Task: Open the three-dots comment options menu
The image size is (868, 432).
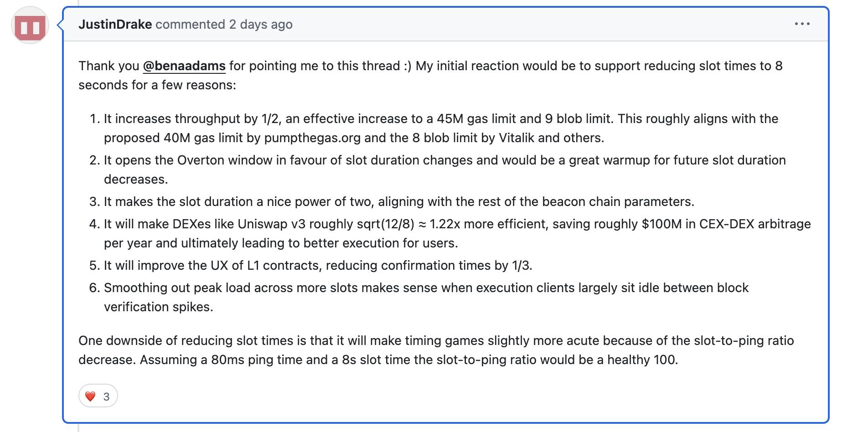Action: pyautogui.click(x=802, y=24)
